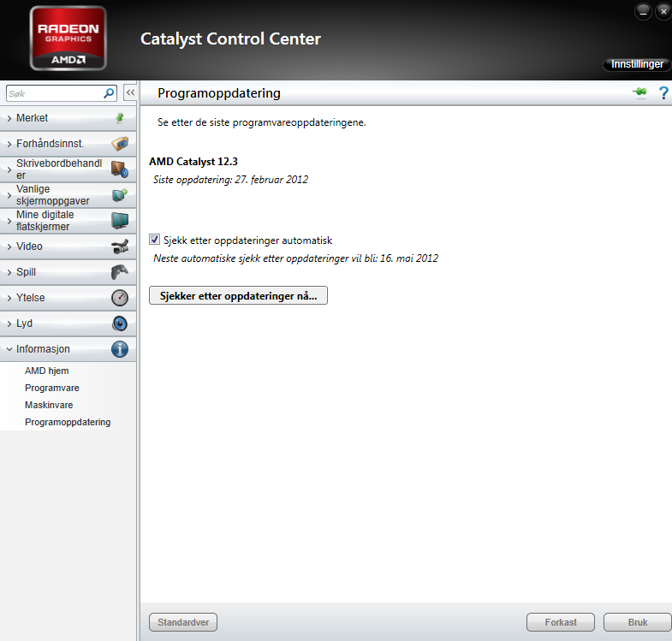Pin this page using green pushpin icon
The height and width of the screenshot is (641, 672).
click(639, 92)
